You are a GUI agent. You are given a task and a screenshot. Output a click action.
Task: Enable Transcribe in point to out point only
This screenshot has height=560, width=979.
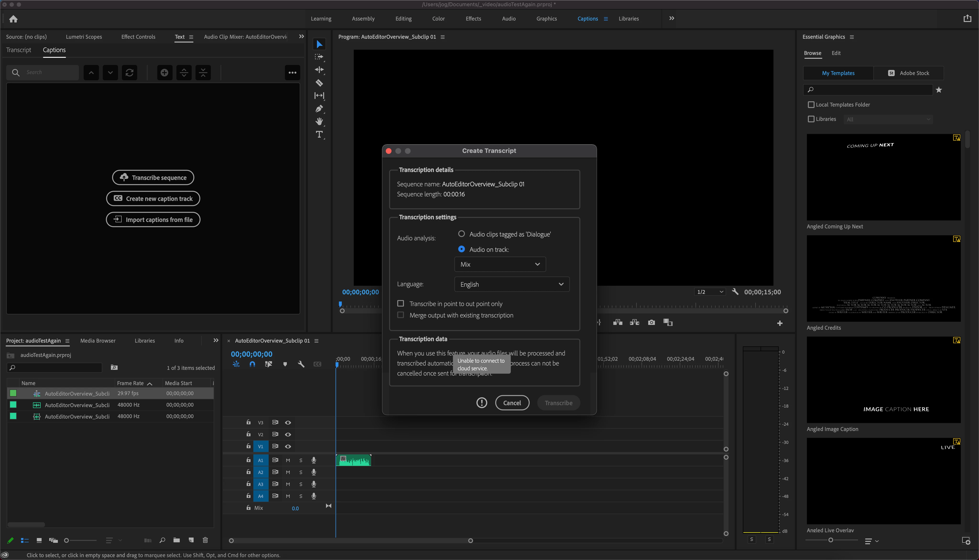pos(400,303)
